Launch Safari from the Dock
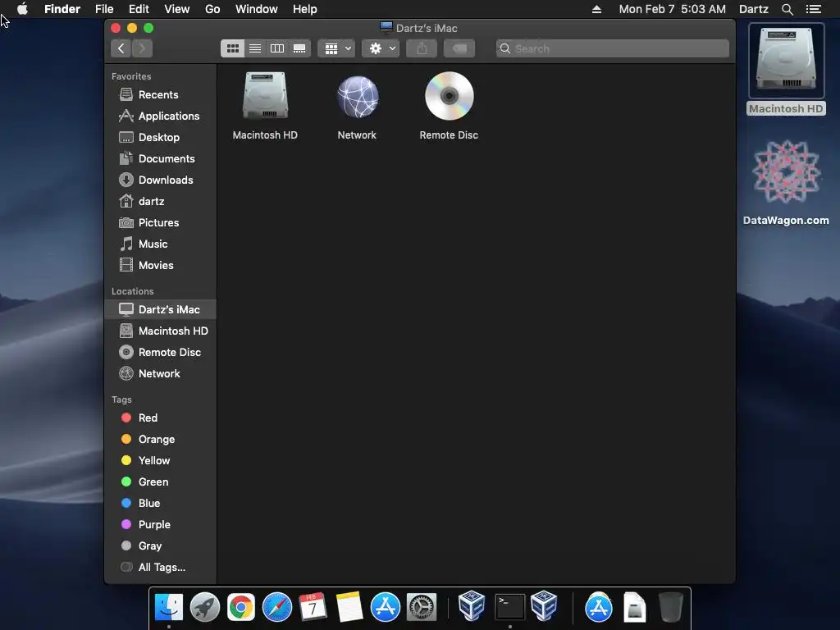 pos(277,607)
